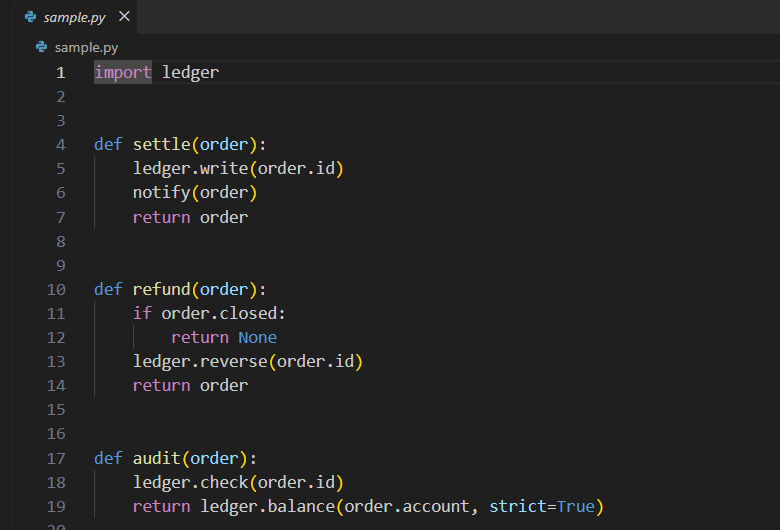Click 'return order' on line 14
Viewport: 780px width, 530px height.
coord(191,385)
